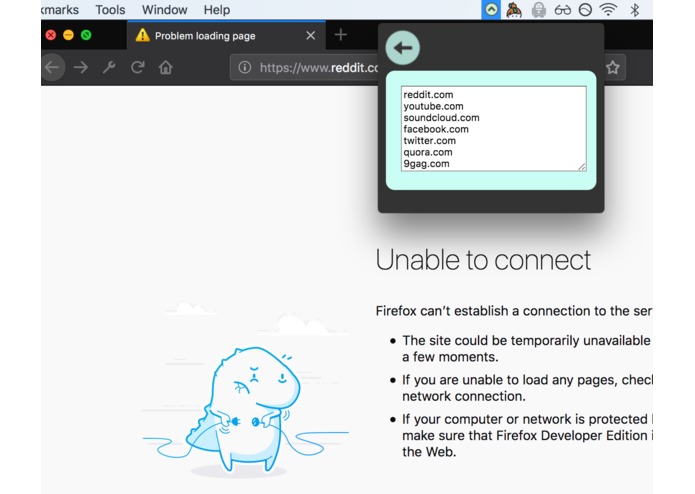Open the Wi-Fi status menu
Screen dimensions: 695x494
click(609, 10)
